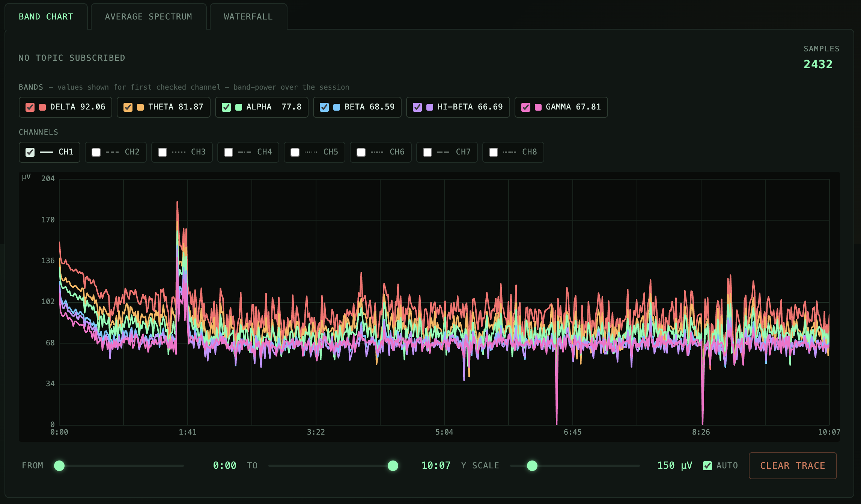Image resolution: width=861 pixels, height=504 pixels.
Task: Click the pink Gamma color swatch
Action: [x=538, y=107]
